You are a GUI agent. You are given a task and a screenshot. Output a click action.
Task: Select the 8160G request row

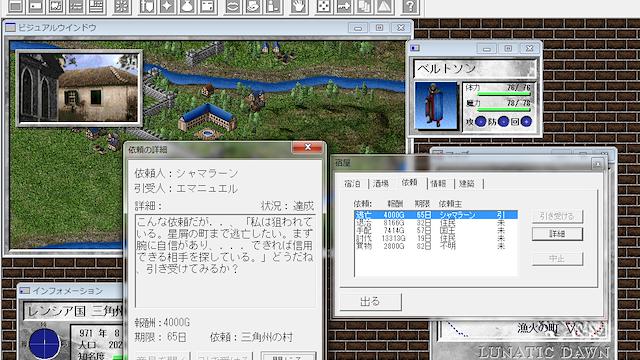tap(436, 223)
